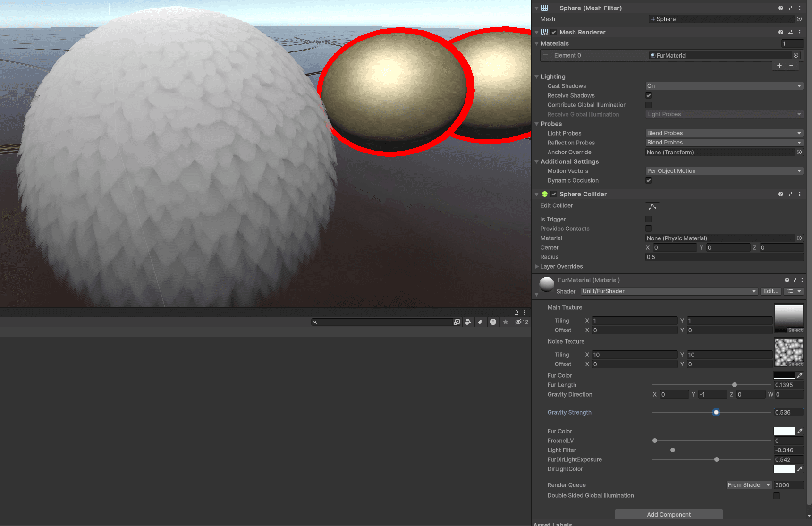Viewport: 812px width, 526px height.
Task: Open Sphere Collider component options menu
Action: [x=800, y=194]
